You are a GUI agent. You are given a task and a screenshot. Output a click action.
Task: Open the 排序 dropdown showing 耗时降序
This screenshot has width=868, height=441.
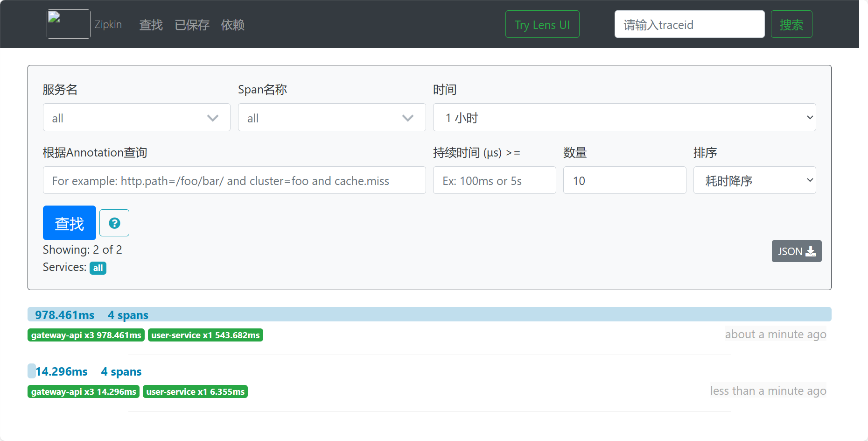coord(755,180)
